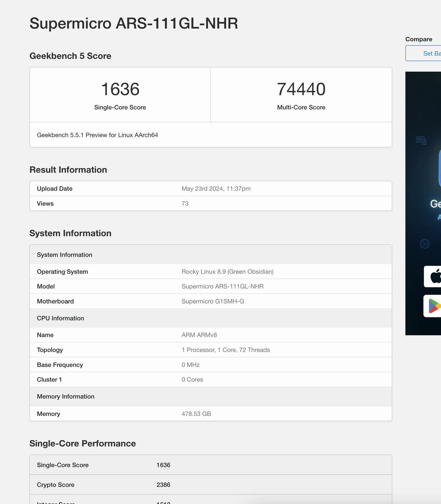Click the Topology row label
This screenshot has width=441, height=504.
click(x=50, y=350)
